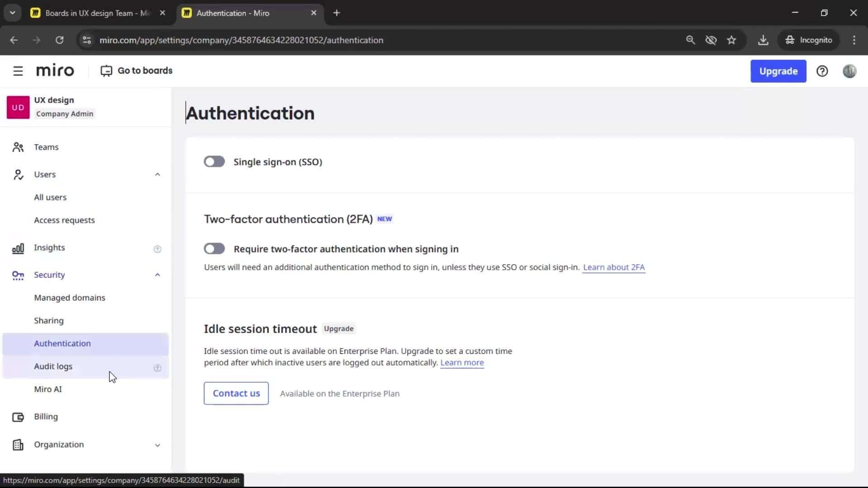Image resolution: width=868 pixels, height=488 pixels.
Task: Click the blue Upgrade button
Action: (x=778, y=71)
